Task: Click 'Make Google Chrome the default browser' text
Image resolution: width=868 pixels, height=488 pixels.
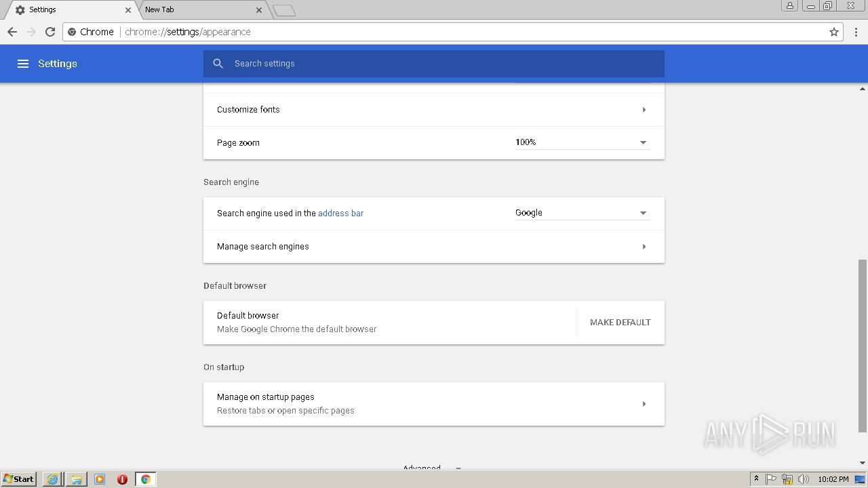Action: 296,329
